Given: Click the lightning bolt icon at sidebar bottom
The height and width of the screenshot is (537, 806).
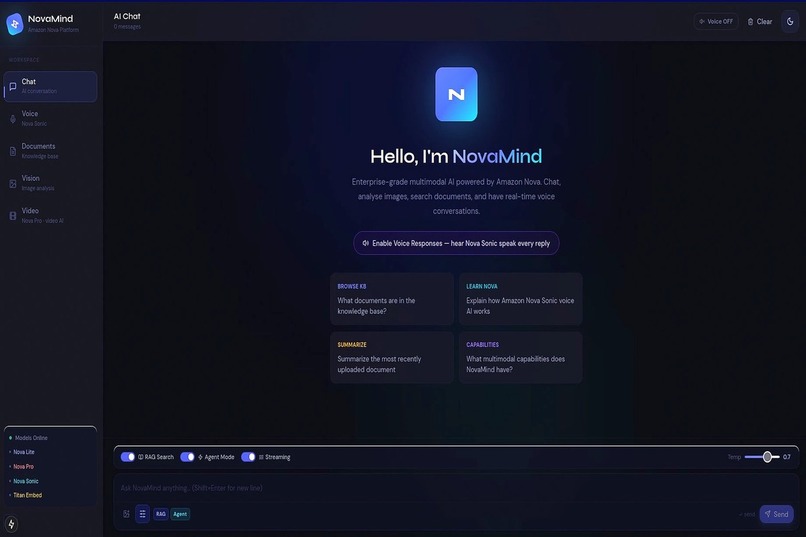Looking at the screenshot, I should [11, 524].
